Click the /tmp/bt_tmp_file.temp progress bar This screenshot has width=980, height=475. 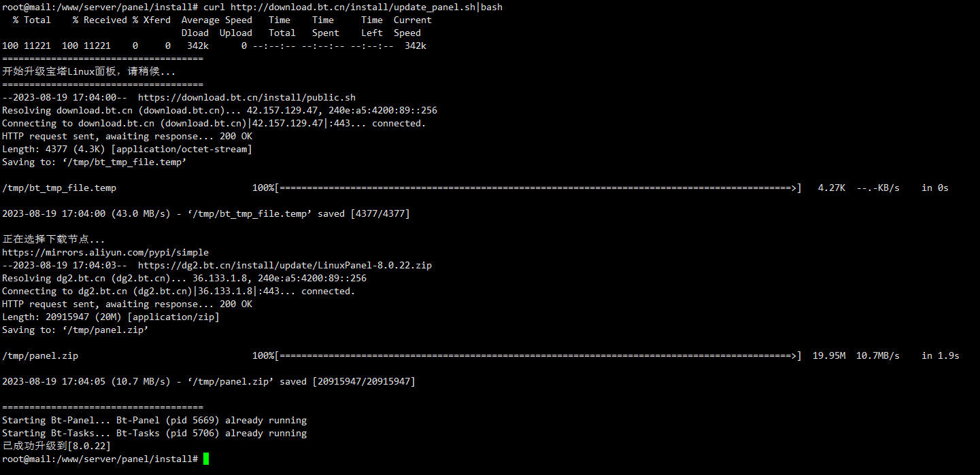point(527,188)
